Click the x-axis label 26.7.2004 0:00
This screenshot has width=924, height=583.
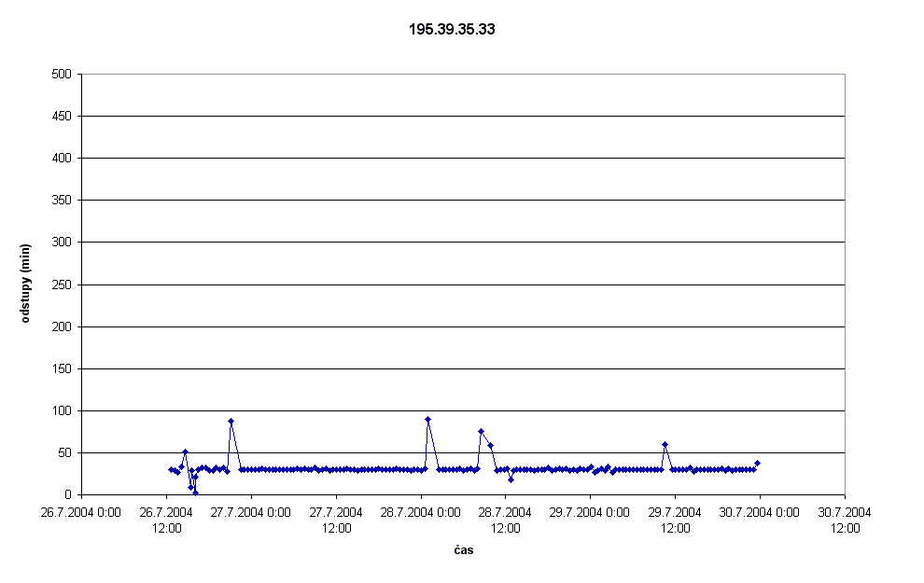[80, 512]
